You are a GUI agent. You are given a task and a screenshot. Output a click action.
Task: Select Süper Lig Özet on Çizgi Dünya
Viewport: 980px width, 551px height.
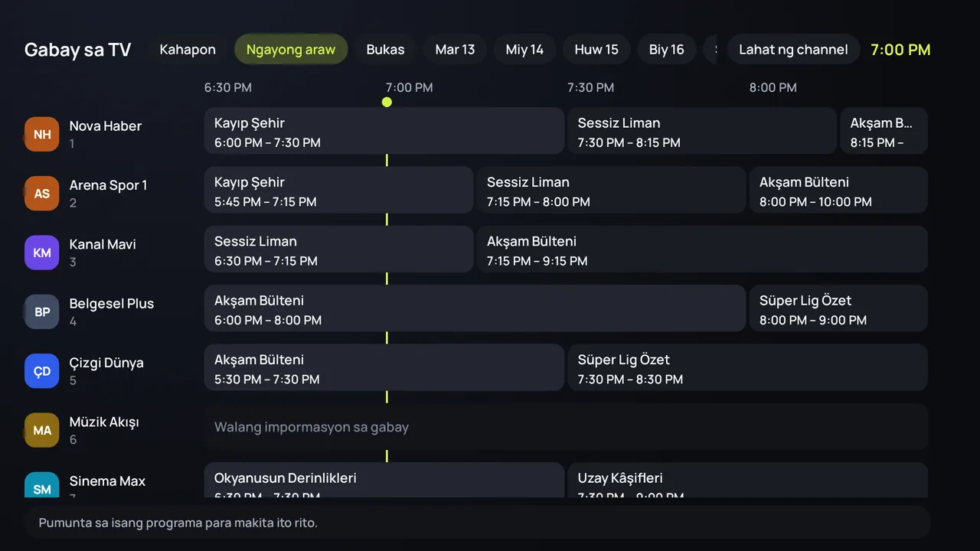click(x=747, y=367)
